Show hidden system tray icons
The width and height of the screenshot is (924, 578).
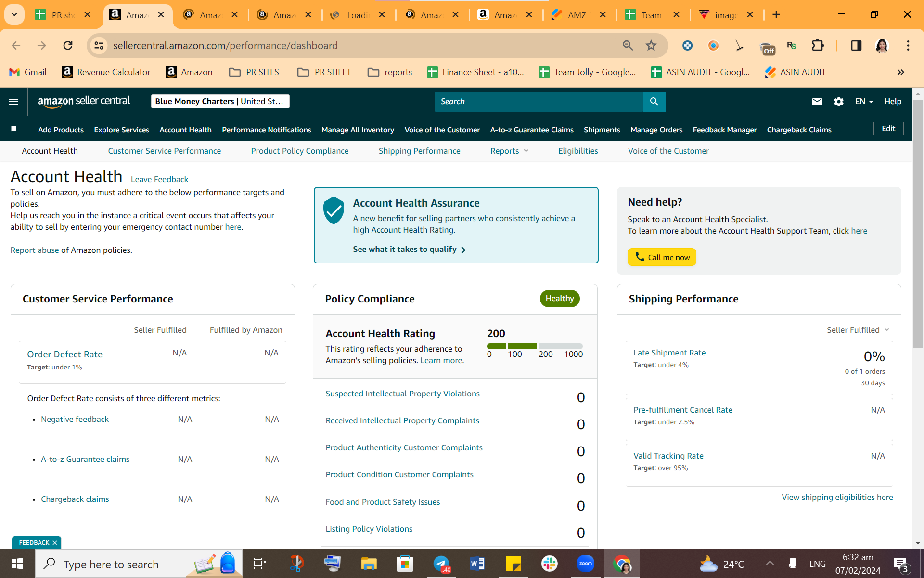(x=770, y=564)
